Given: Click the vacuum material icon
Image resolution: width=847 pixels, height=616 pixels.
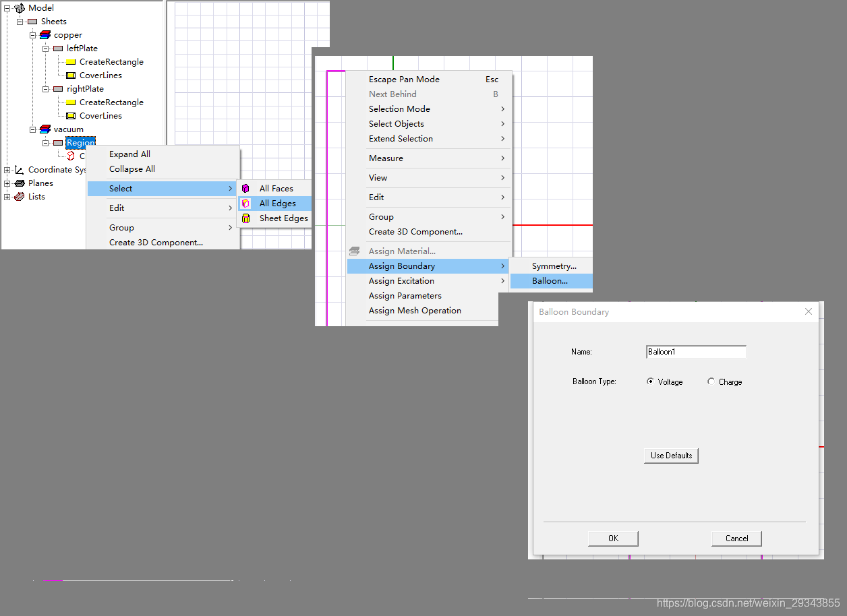Looking at the screenshot, I should coord(45,129).
